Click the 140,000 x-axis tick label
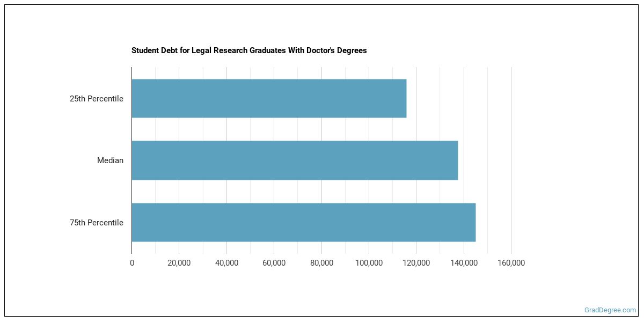Image resolution: width=644 pixels, height=322 pixels. click(x=464, y=263)
